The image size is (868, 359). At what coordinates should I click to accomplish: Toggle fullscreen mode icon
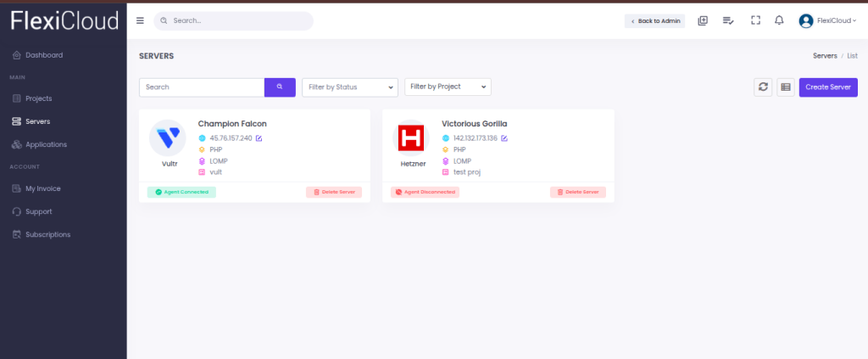pos(755,20)
